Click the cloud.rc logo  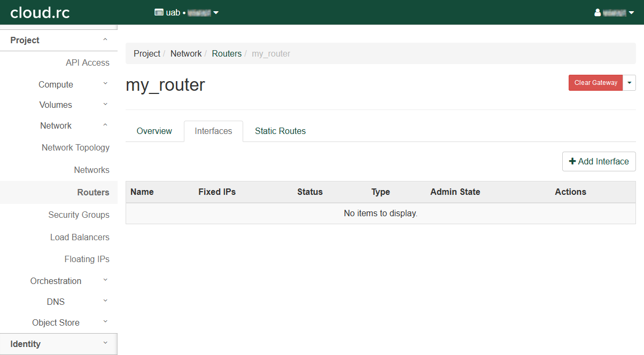coord(40,12)
